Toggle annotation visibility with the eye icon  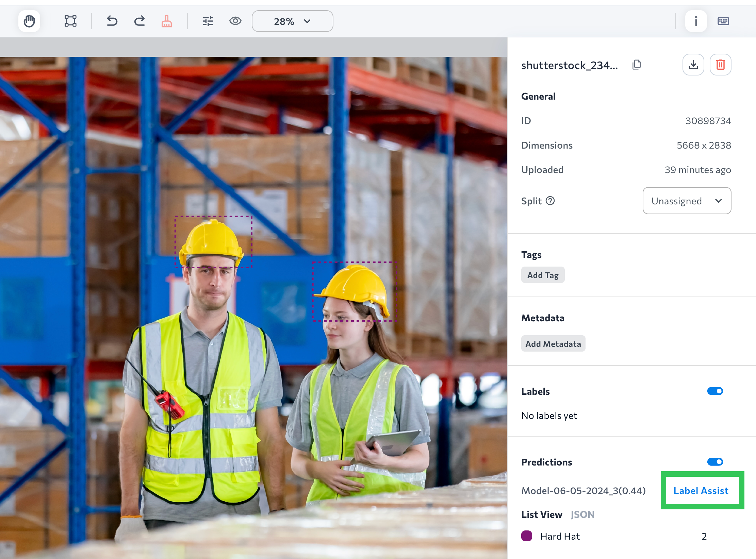coord(235,21)
